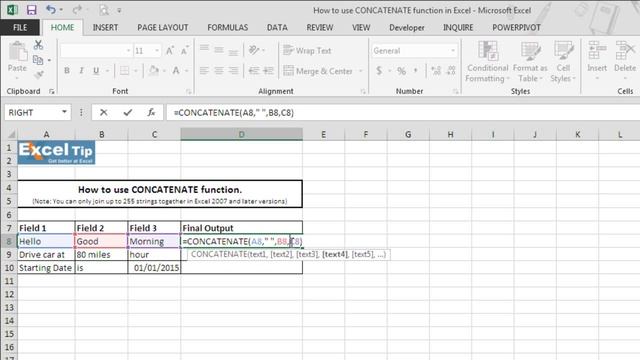This screenshot has height=360, width=640.
Task: Center text horizontally
Action: [x=219, y=71]
